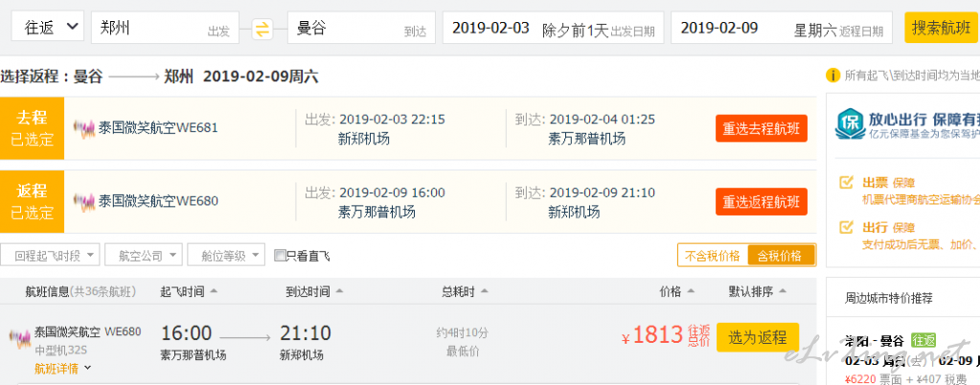
Task: Click the yellow info icon about local times
Action: click(832, 76)
